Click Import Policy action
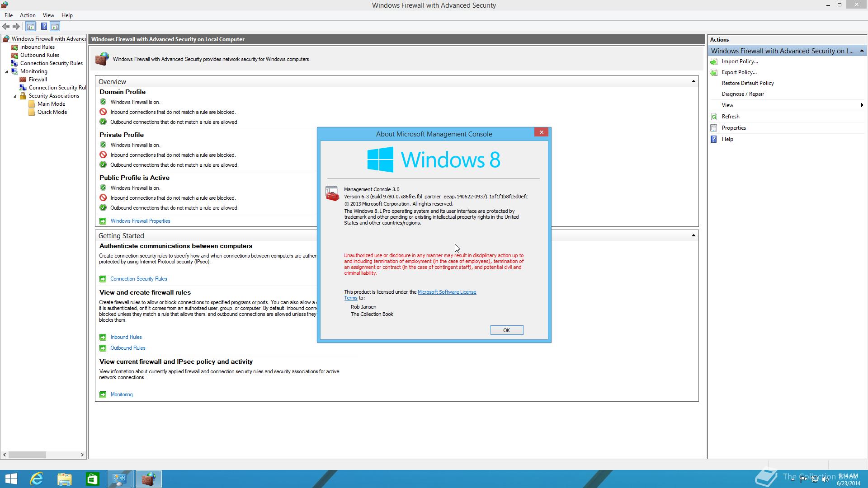868x488 pixels. pyautogui.click(x=740, y=61)
